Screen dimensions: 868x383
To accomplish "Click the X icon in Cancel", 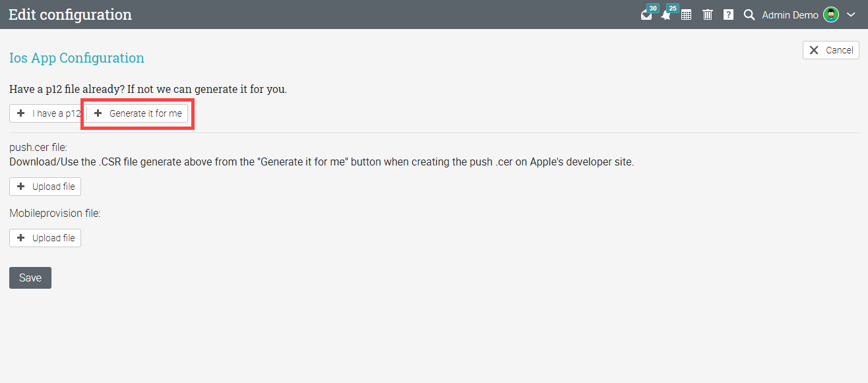I will (x=814, y=50).
